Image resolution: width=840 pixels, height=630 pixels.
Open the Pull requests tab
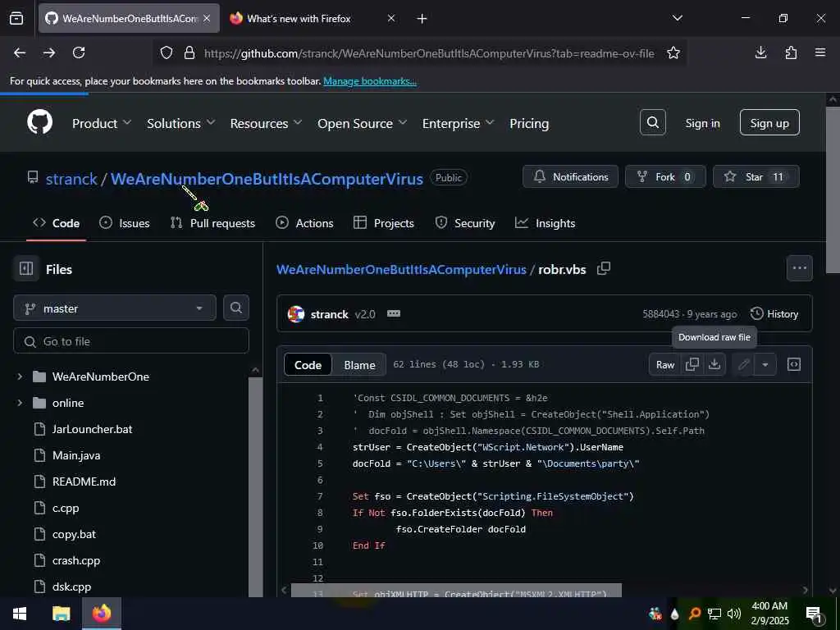tap(212, 223)
